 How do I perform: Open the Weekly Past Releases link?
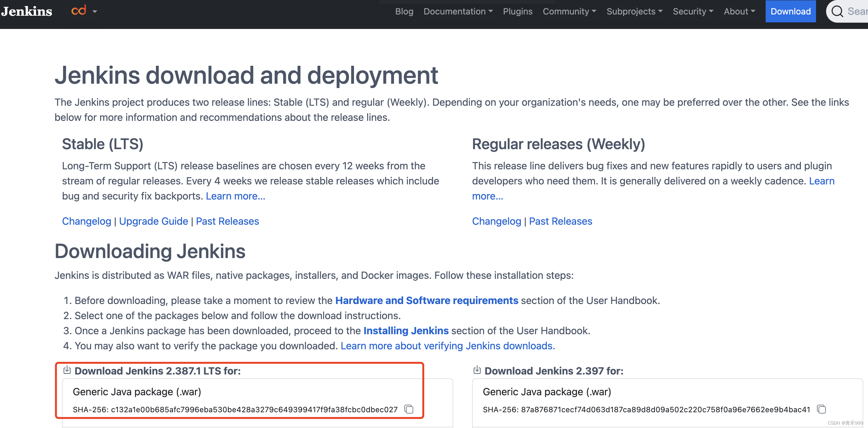point(560,221)
